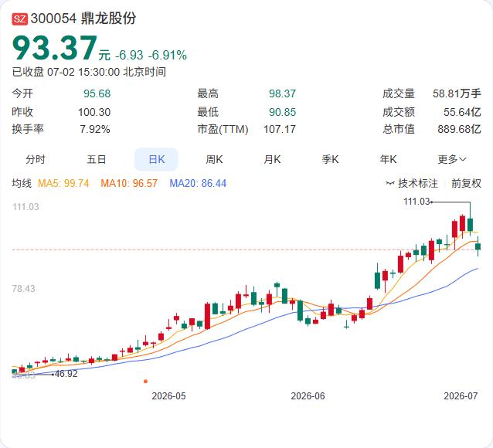The image size is (493, 448).
Task: Click the MA20: 86.44 legend label
Action: tap(198, 183)
